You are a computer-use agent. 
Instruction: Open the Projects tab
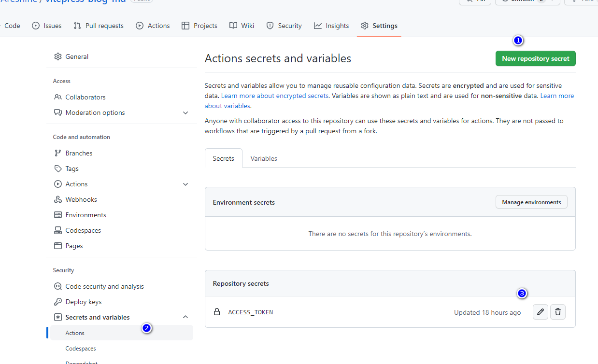tap(199, 26)
